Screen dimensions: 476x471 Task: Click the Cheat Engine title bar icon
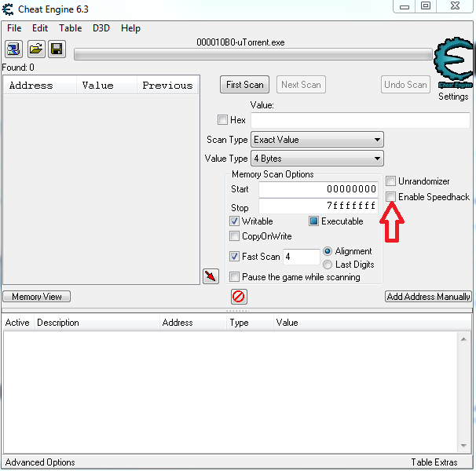[8, 9]
